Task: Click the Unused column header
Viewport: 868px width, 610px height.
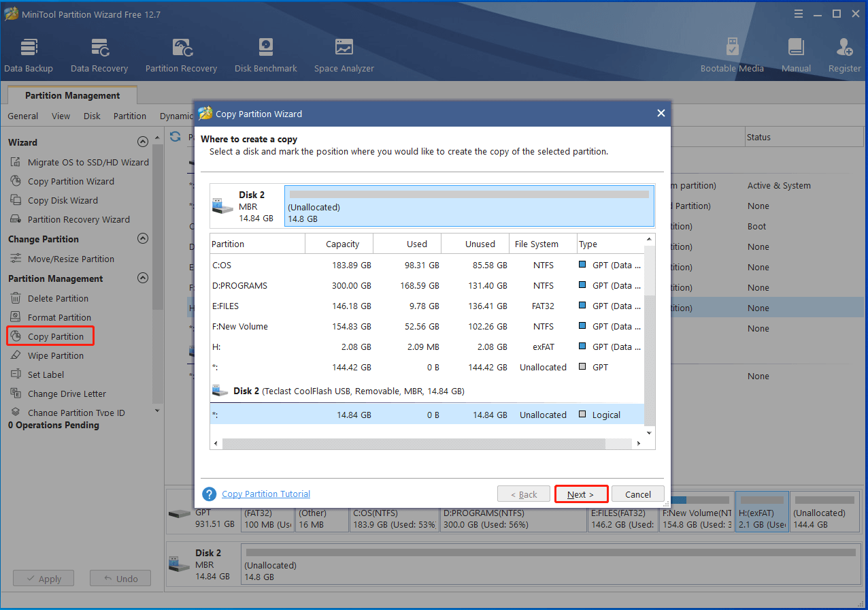Action: 475,244
